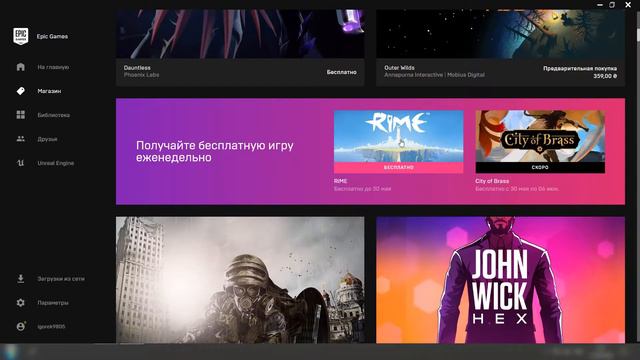
Task: Click the Epic Games name text
Action: tap(52, 36)
